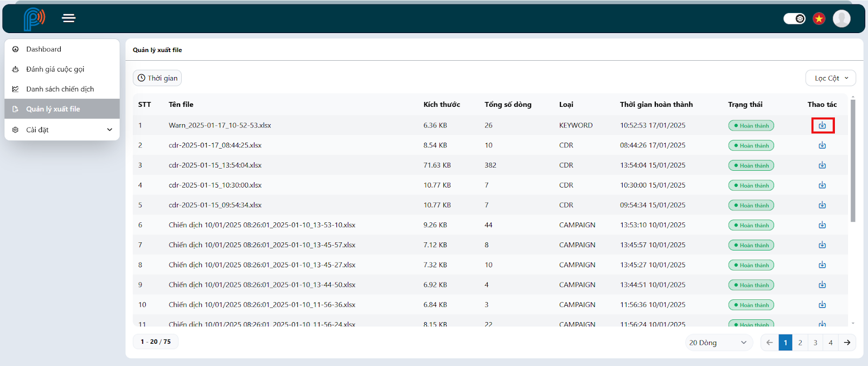Toggle the theme switch in header
The height and width of the screenshot is (366, 868).
[x=795, y=19]
